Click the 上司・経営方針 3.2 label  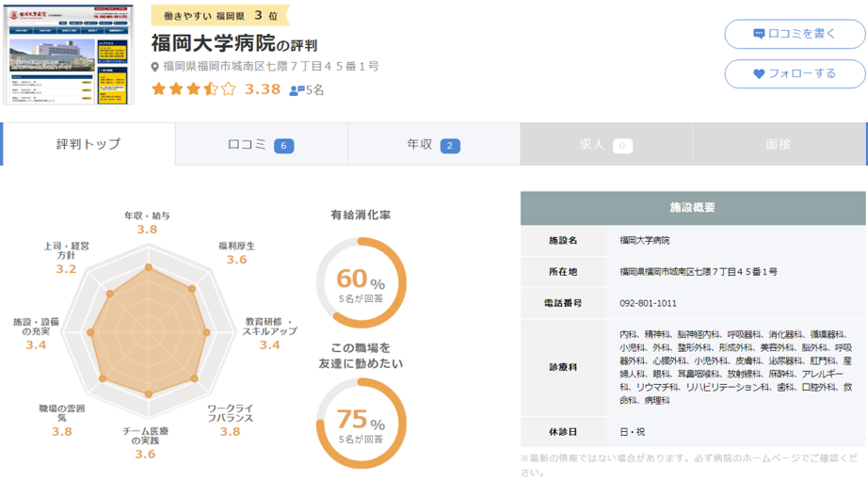[66, 257]
